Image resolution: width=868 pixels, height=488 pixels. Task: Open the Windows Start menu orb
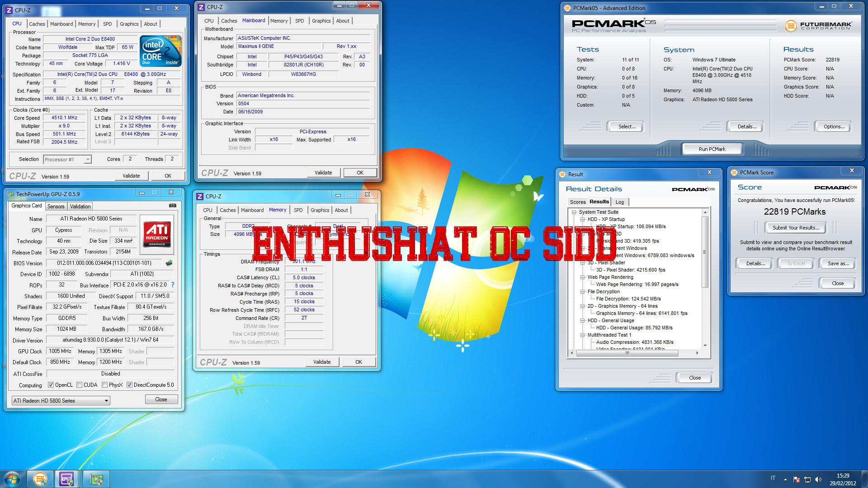click(x=12, y=479)
